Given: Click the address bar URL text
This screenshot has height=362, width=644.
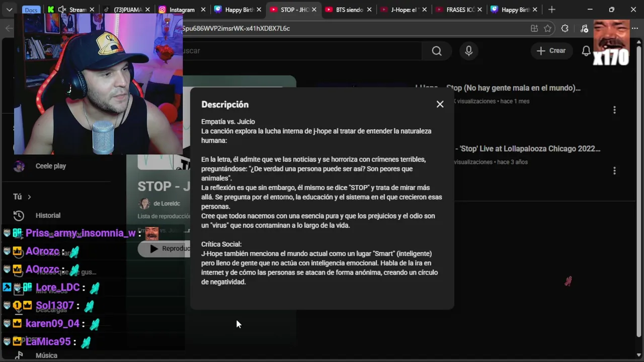Looking at the screenshot, I should coord(236,29).
